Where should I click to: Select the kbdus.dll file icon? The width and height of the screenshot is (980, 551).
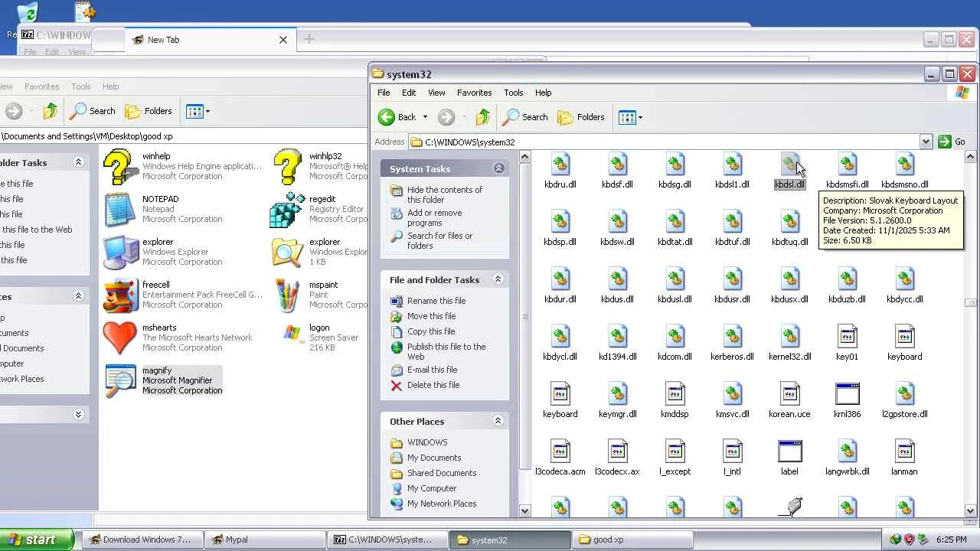click(617, 279)
